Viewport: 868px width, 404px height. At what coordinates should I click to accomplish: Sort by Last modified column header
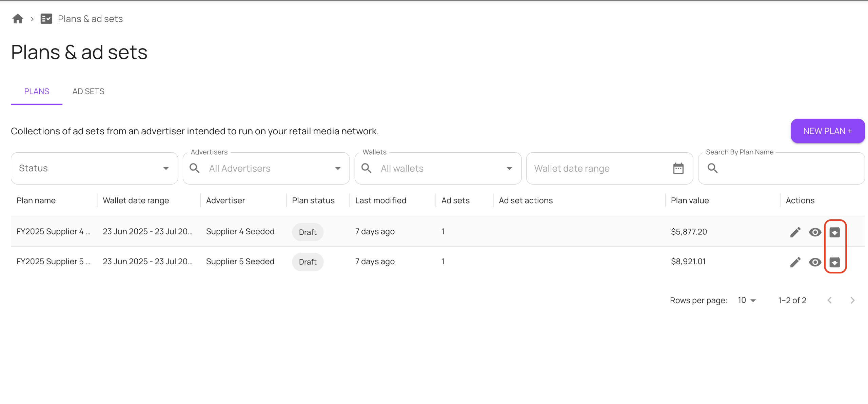click(380, 200)
